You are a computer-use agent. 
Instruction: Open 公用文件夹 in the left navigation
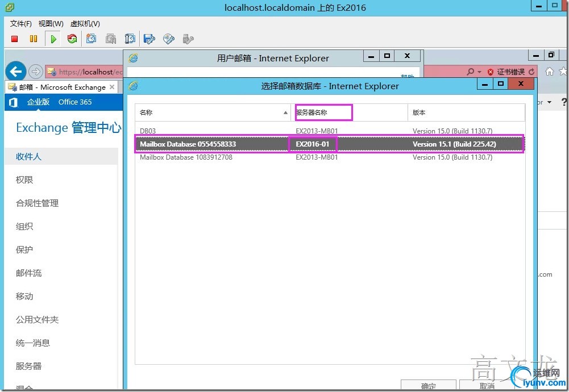[x=37, y=319]
